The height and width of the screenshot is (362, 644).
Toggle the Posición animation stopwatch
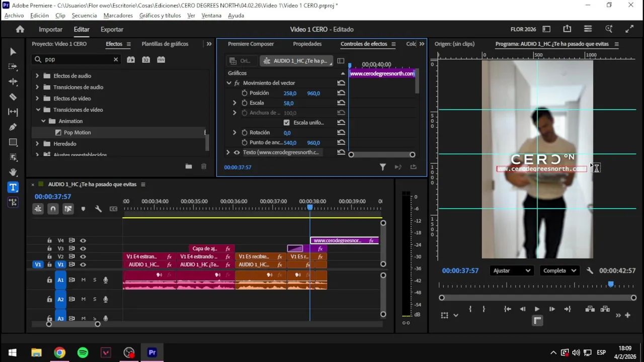pyautogui.click(x=245, y=93)
